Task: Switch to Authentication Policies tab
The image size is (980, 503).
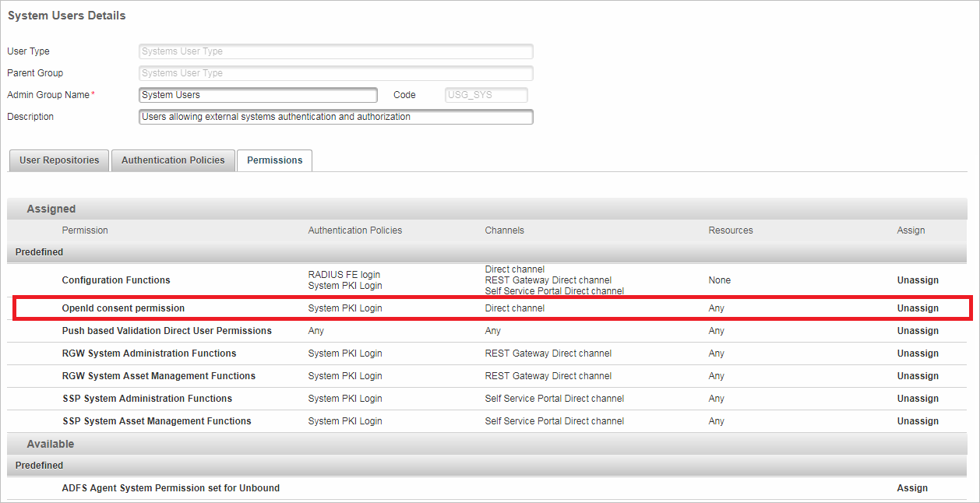Action: 173,160
